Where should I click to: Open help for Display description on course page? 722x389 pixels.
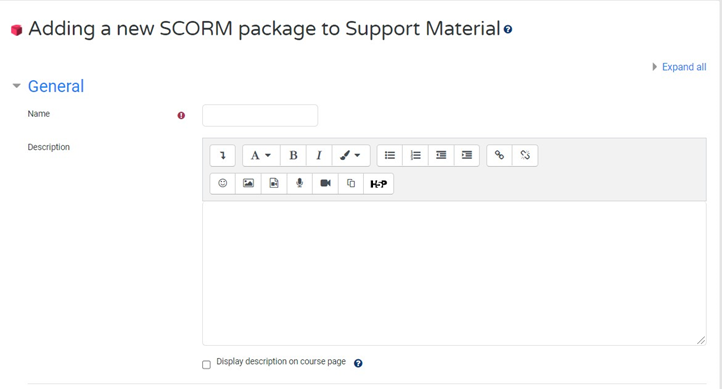point(358,363)
